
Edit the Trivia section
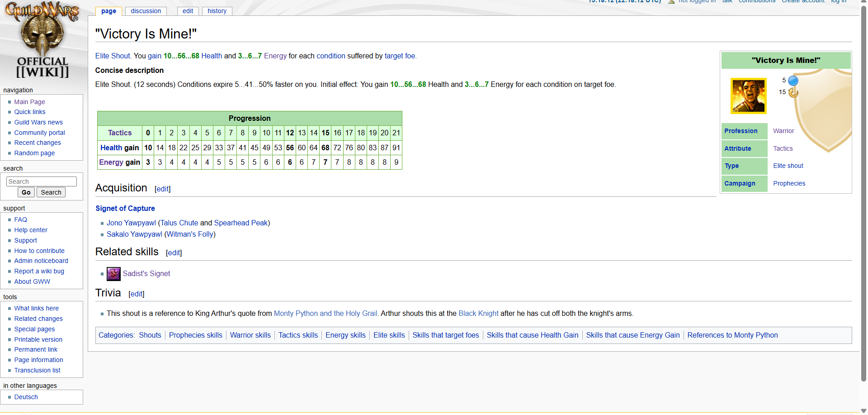tap(137, 294)
